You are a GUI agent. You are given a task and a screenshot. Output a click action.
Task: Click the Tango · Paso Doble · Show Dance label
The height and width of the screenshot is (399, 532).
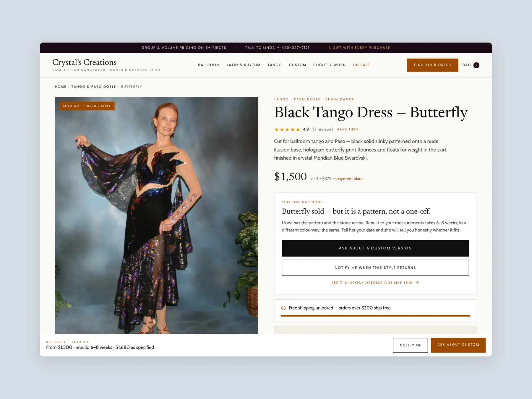pos(314,99)
